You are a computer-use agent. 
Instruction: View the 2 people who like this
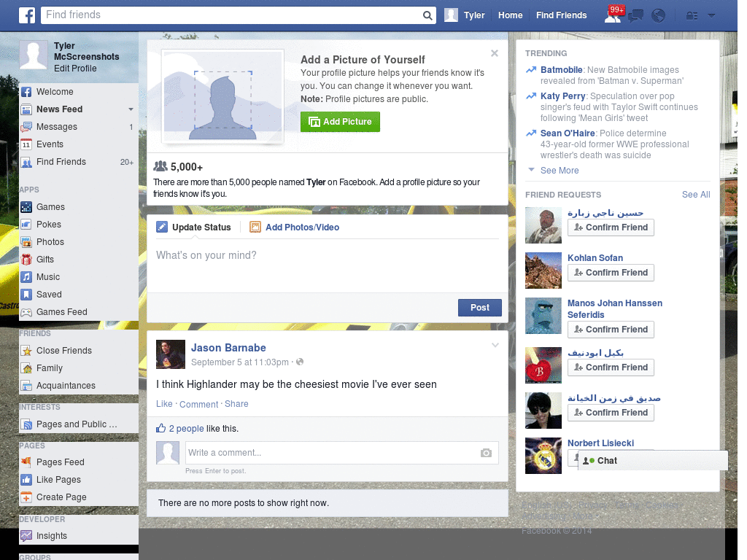point(186,429)
